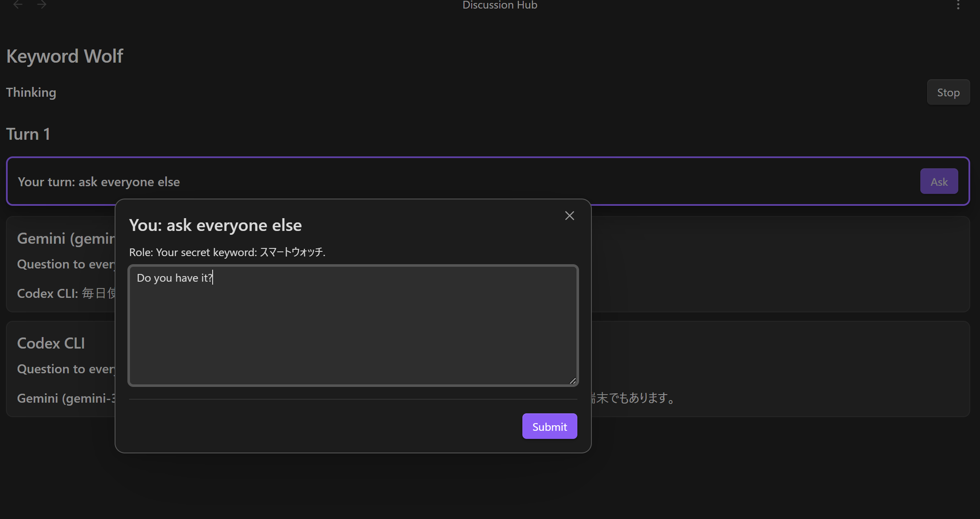980x519 pixels.
Task: Open the three-dot more options menu
Action: tap(958, 5)
